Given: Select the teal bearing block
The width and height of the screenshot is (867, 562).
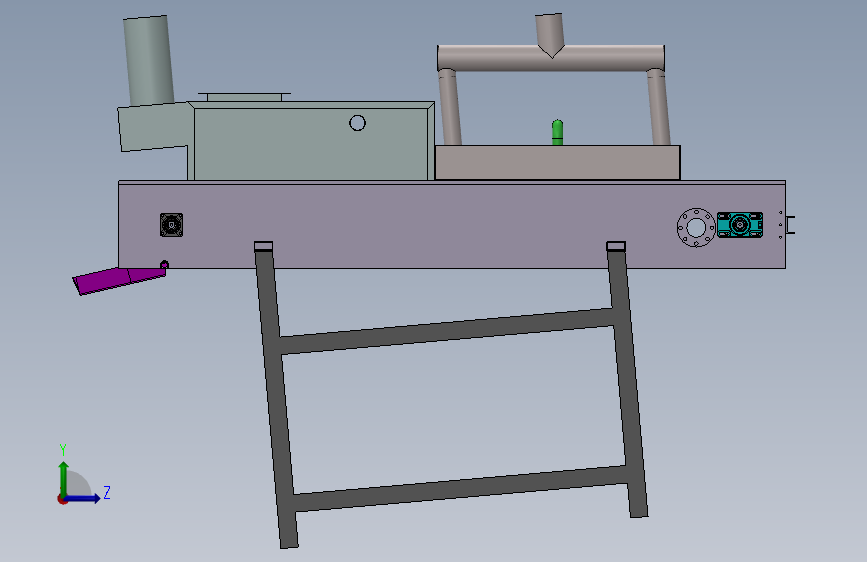Looking at the screenshot, I should [x=740, y=225].
